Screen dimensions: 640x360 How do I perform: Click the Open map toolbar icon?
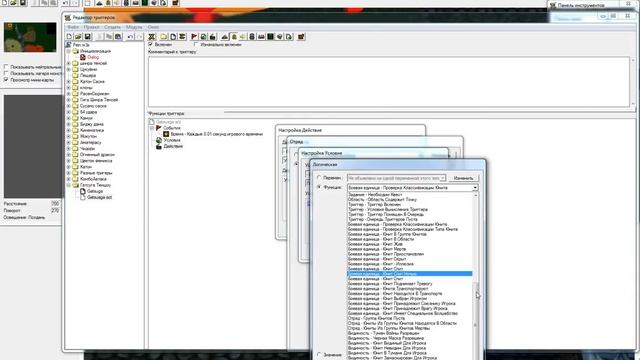pos(78,37)
